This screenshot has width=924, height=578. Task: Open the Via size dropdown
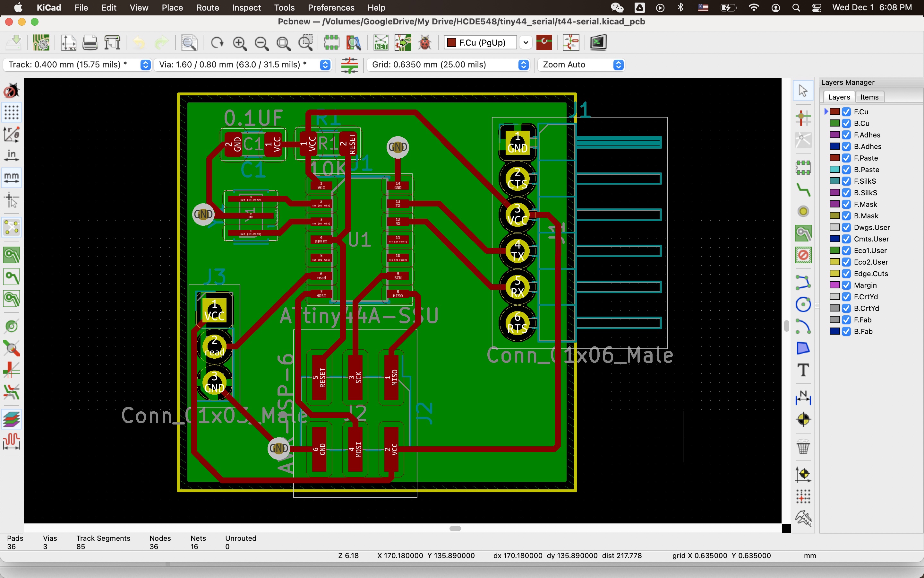pos(243,65)
